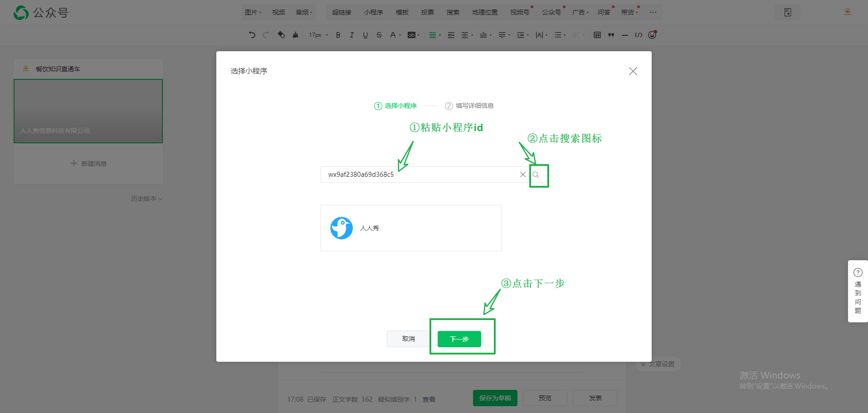Open the font color picker
Viewport: 868px width, 413px height.
pos(395,35)
